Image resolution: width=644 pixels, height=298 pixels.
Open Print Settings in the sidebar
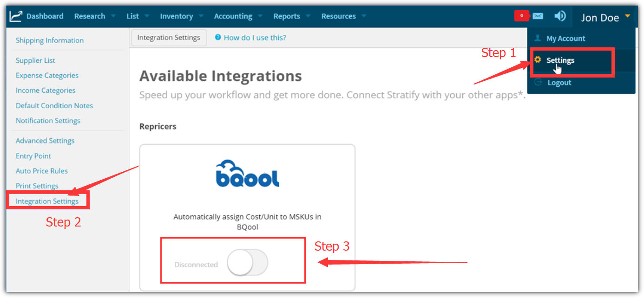point(37,186)
